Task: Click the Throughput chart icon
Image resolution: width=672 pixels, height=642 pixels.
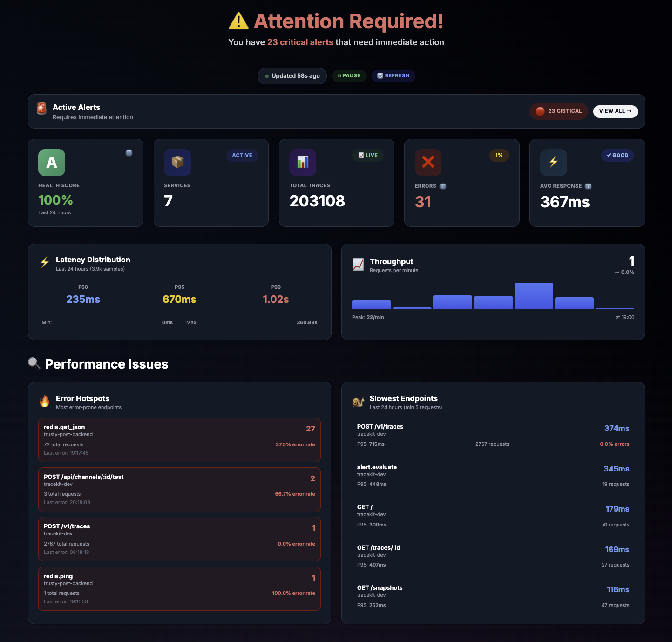Action: [x=358, y=265]
